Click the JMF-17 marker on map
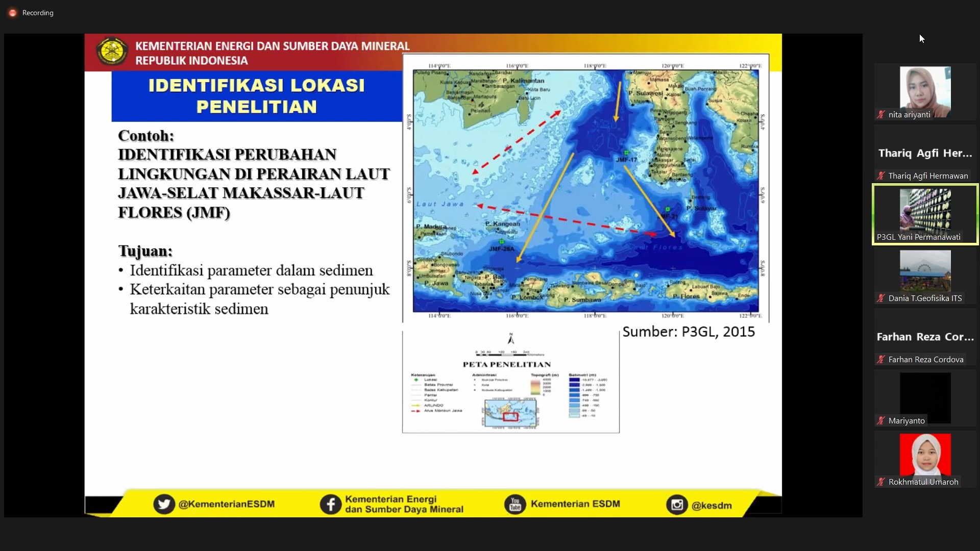This screenshot has width=980, height=551. pyautogui.click(x=626, y=153)
